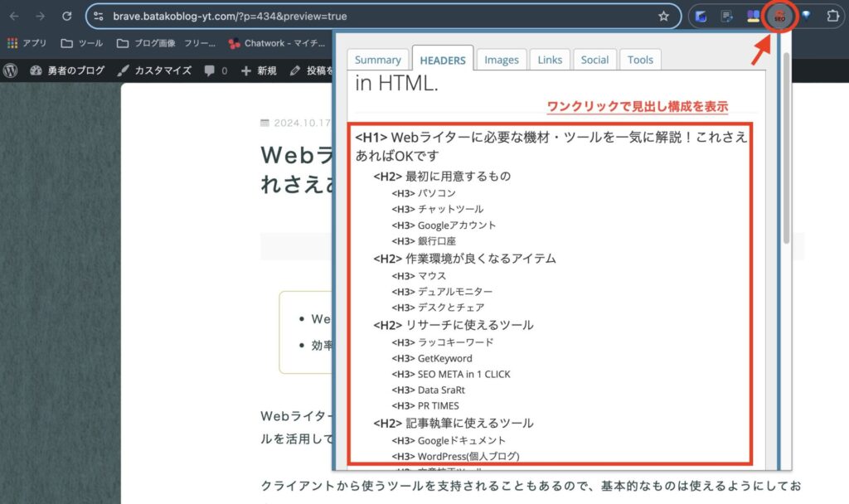This screenshot has width=849, height=504.
Task: Select the H3 SEO META in 1 CLICK row
Action: 450,374
